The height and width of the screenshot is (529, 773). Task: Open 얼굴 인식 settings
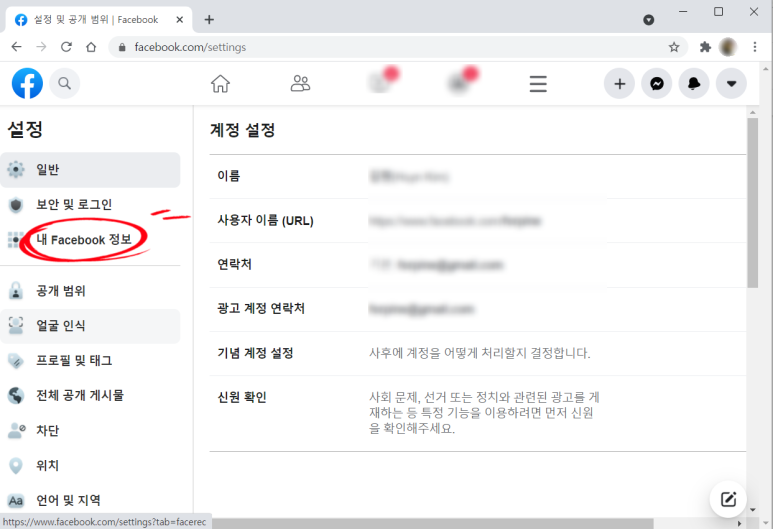pos(90,326)
